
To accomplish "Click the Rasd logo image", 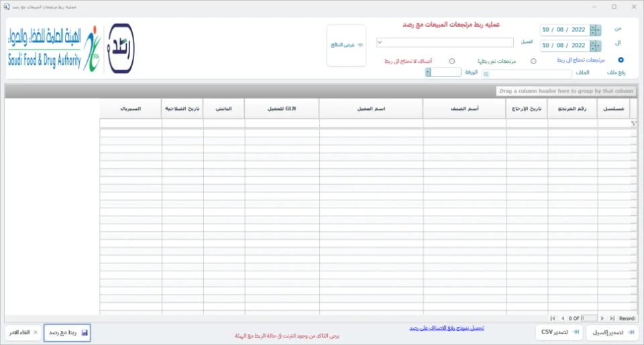I will (x=120, y=48).
